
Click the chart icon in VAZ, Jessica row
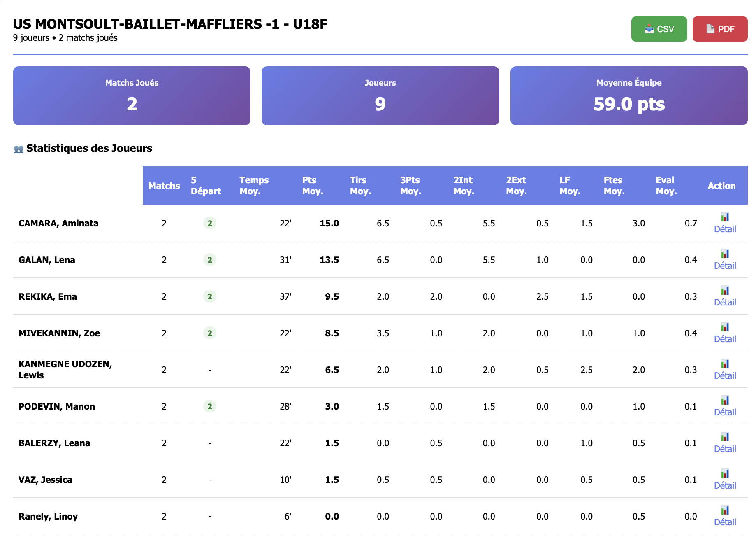click(725, 473)
